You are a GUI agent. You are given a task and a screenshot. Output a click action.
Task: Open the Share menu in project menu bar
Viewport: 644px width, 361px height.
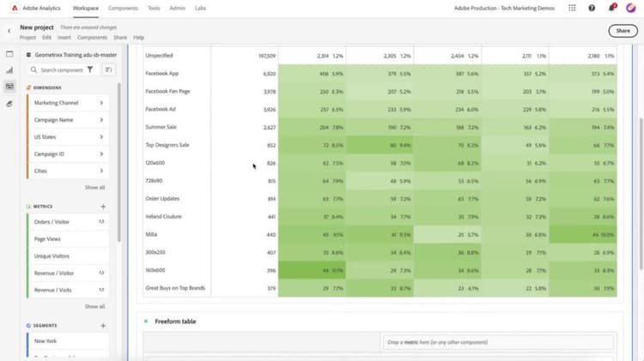point(120,38)
